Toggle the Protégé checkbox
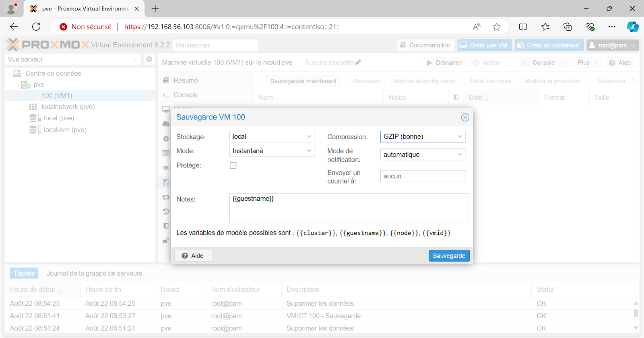The image size is (644, 338). (x=233, y=165)
